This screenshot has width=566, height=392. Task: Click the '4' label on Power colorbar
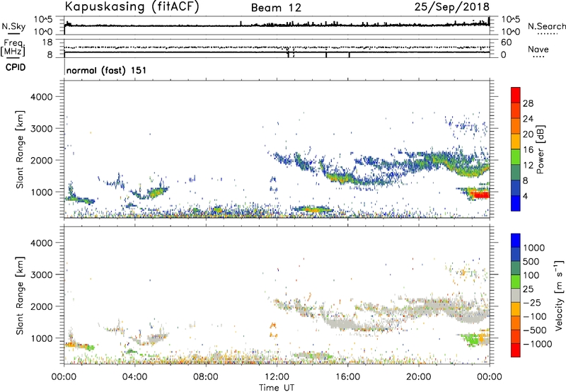click(x=526, y=196)
